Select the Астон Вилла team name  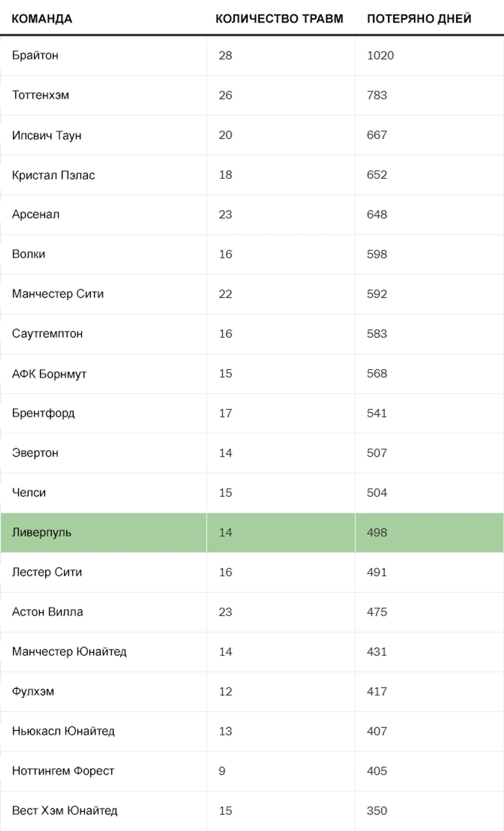click(x=47, y=612)
